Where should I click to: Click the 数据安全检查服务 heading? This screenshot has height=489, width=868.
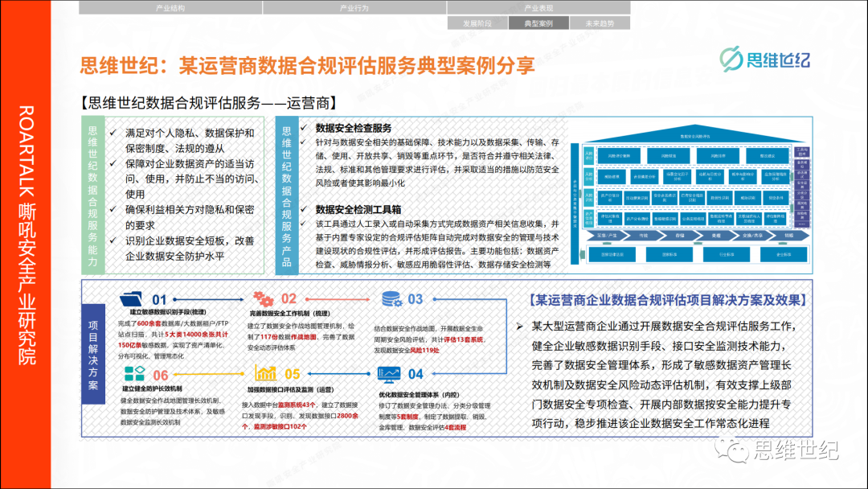354,128
